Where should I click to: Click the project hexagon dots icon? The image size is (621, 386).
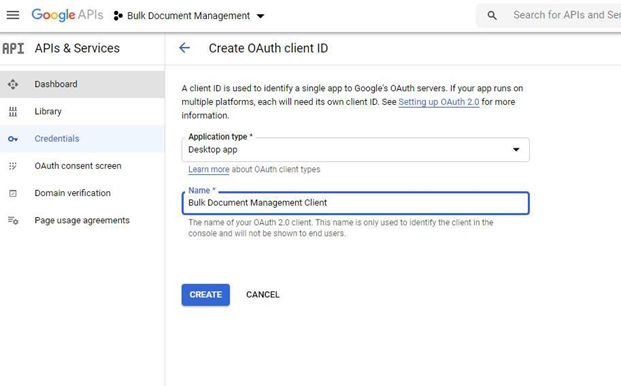tap(118, 16)
